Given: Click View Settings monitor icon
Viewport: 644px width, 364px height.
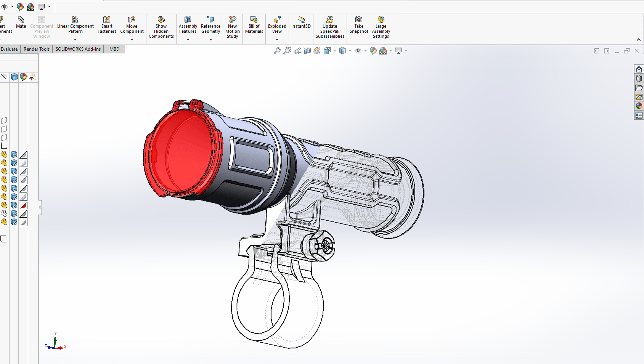Looking at the screenshot, I should point(398,51).
